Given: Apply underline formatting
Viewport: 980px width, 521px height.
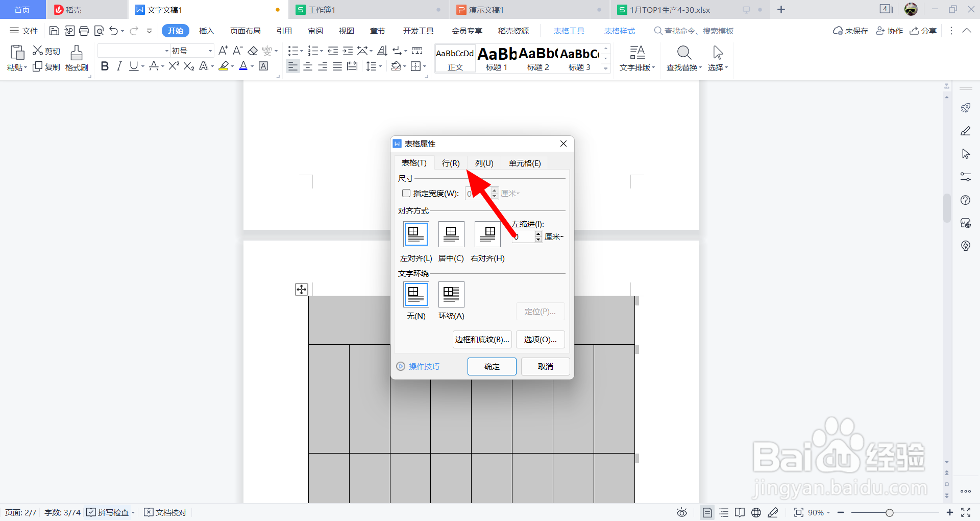Looking at the screenshot, I should click(134, 66).
